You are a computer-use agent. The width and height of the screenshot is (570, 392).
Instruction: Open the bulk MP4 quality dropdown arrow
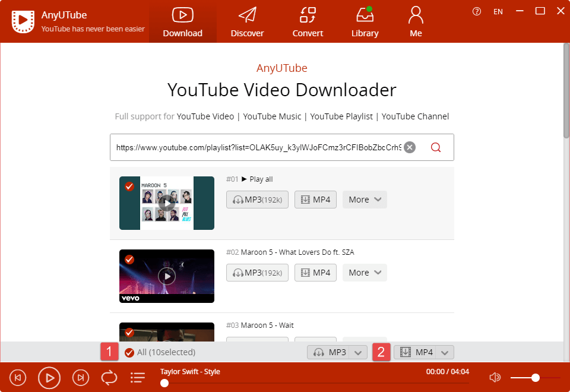[x=445, y=352]
